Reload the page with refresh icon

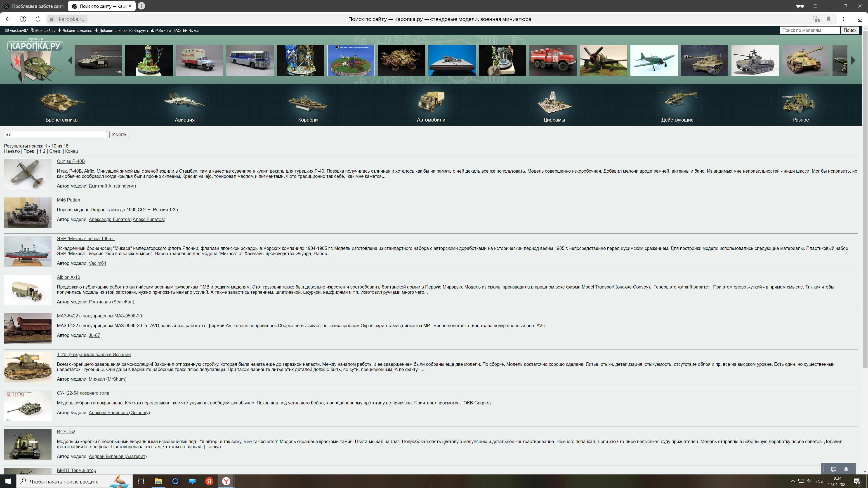point(38,19)
